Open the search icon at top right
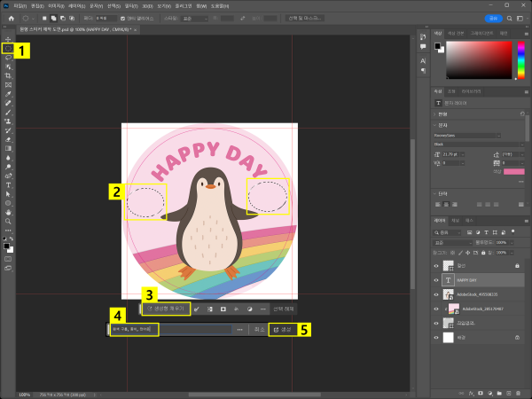 click(x=507, y=17)
